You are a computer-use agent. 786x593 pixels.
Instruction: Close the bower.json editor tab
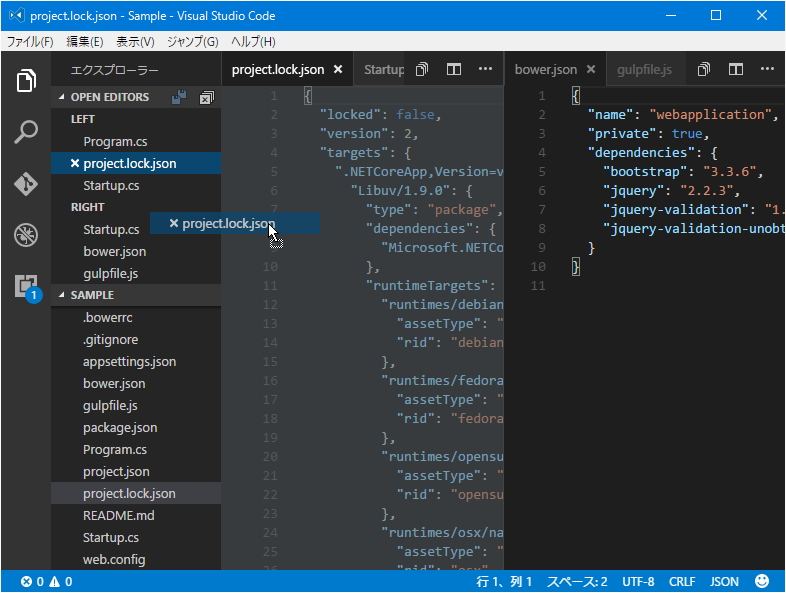[591, 69]
